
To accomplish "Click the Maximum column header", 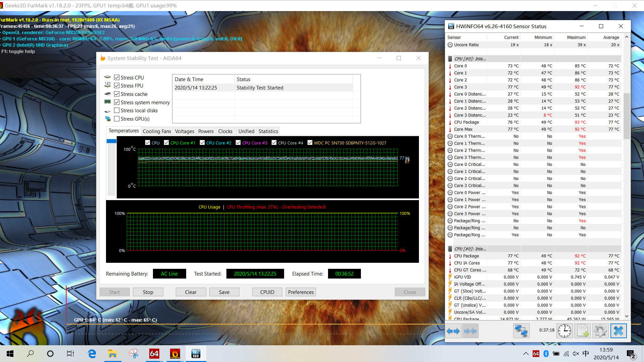I will [x=571, y=37].
